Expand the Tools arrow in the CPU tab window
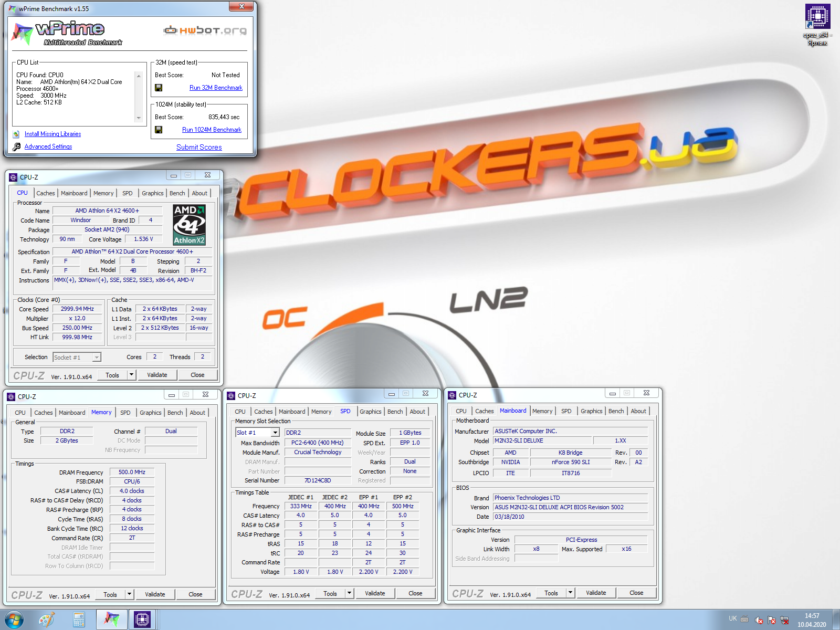 point(132,375)
